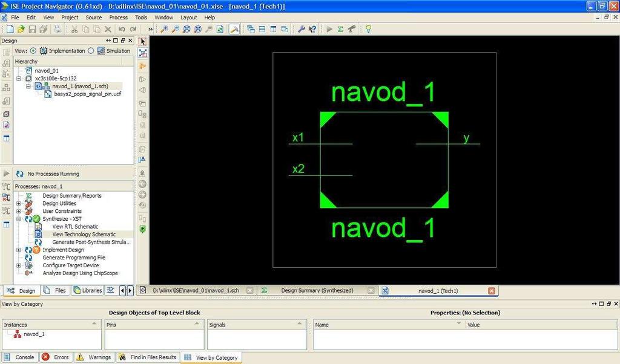This screenshot has width=620, height=364.
Task: Switch to Design Summary (Synthesized) tab
Action: point(317,291)
